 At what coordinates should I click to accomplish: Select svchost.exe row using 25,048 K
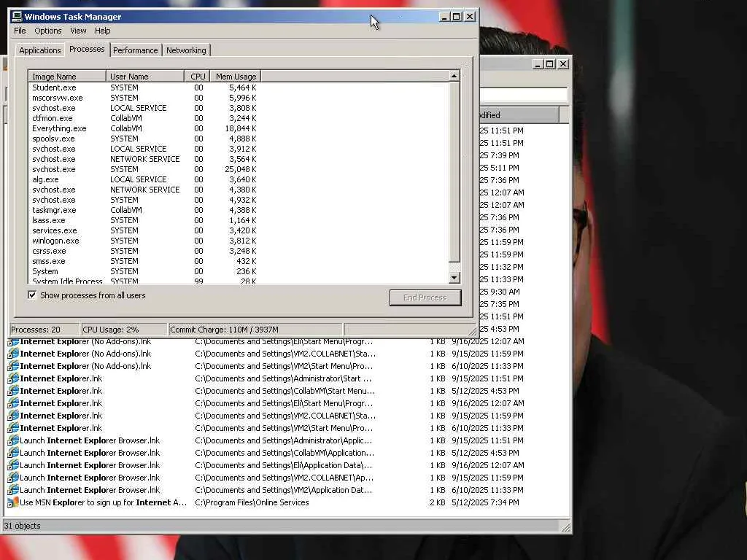[x=144, y=169]
